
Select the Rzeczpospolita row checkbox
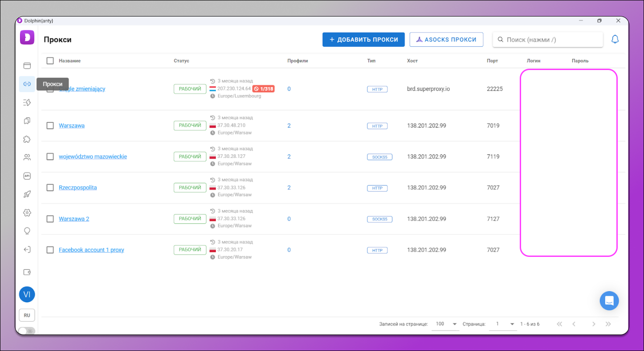[x=50, y=188]
